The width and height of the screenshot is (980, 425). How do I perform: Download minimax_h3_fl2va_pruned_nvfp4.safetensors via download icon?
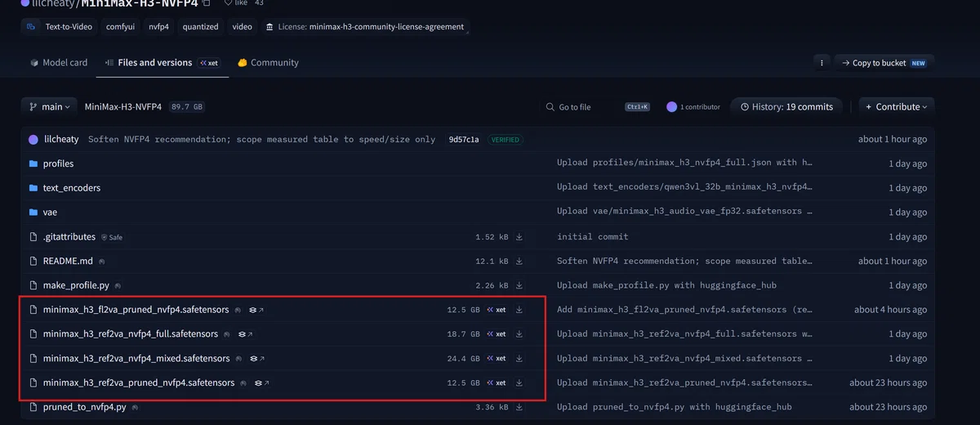tap(519, 310)
